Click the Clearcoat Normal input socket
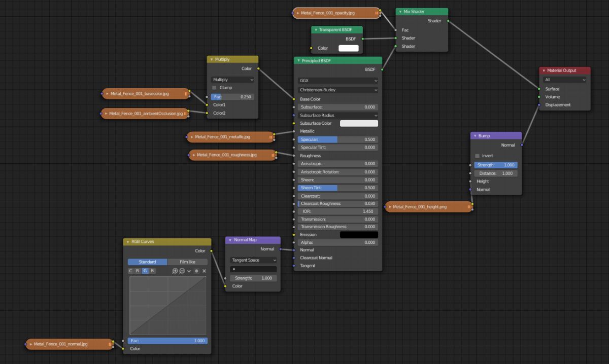The height and width of the screenshot is (364, 609). 294,258
